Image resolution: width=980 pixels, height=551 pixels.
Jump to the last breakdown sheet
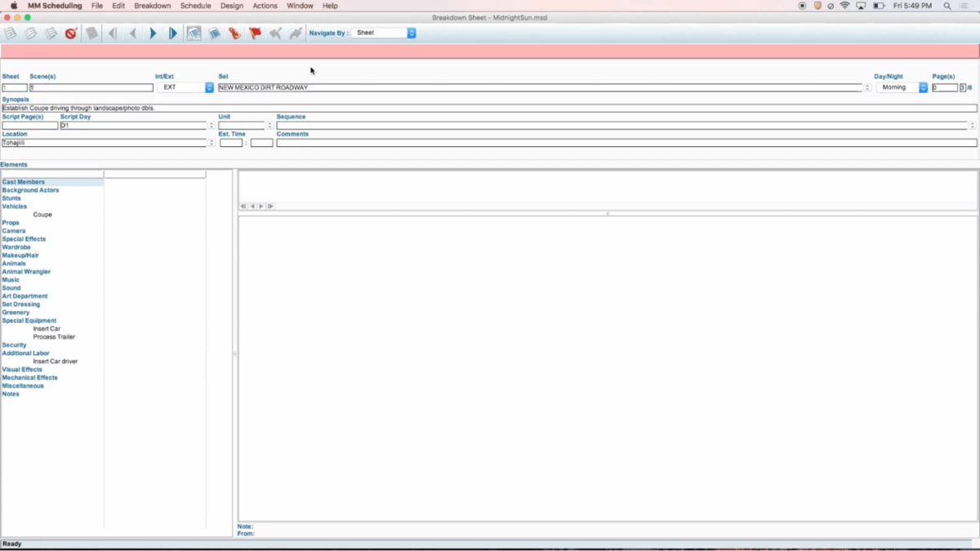172,33
